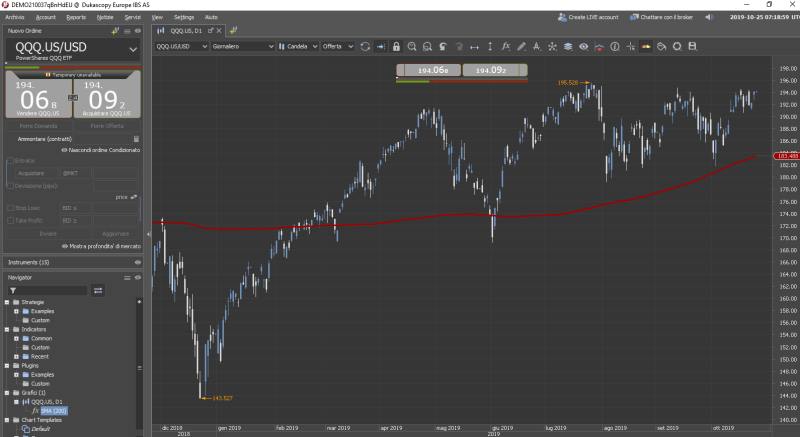
Task: Enable the Stop Loss checkbox
Action: 10,208
